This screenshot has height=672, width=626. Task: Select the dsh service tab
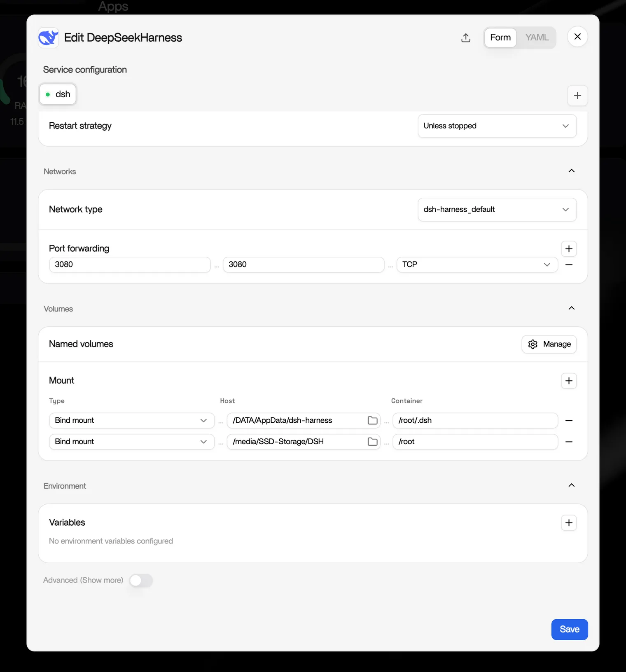tap(58, 94)
